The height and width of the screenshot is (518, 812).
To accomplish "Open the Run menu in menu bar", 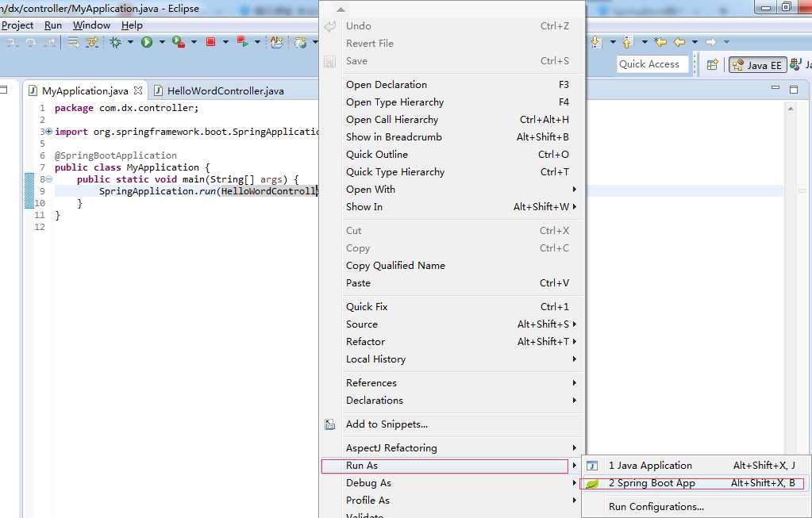I will tap(53, 25).
